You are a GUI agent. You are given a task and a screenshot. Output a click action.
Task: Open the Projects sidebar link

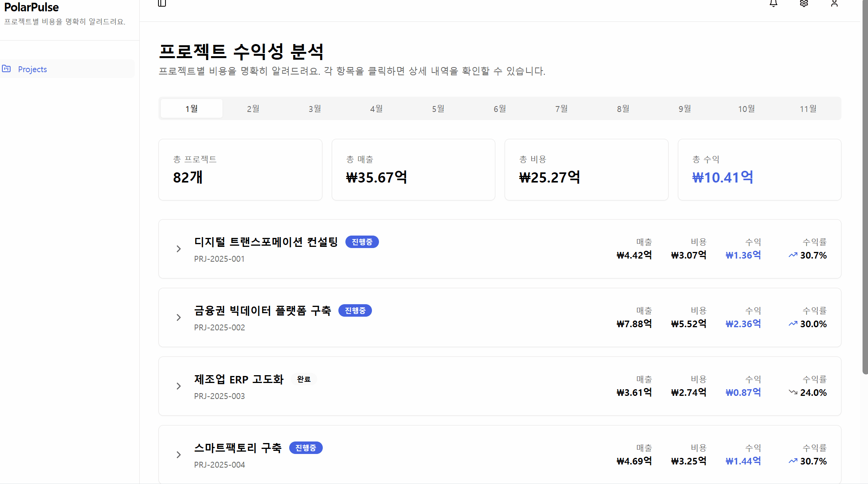32,69
